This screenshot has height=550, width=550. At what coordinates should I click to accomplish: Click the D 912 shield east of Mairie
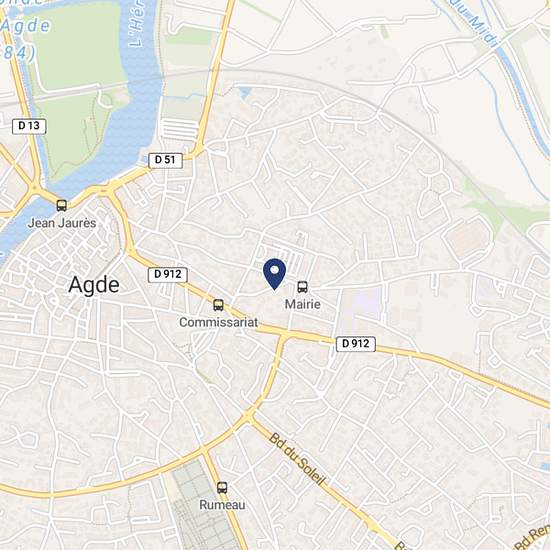(x=356, y=344)
